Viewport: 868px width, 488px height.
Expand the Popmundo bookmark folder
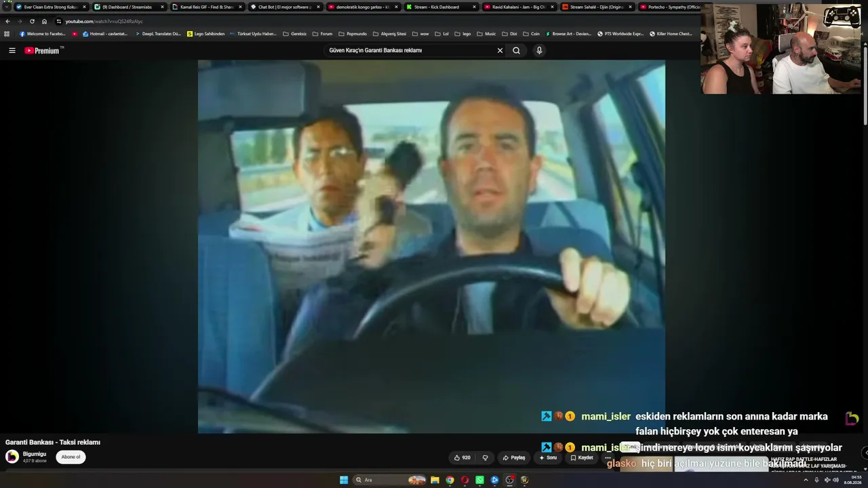[353, 33]
